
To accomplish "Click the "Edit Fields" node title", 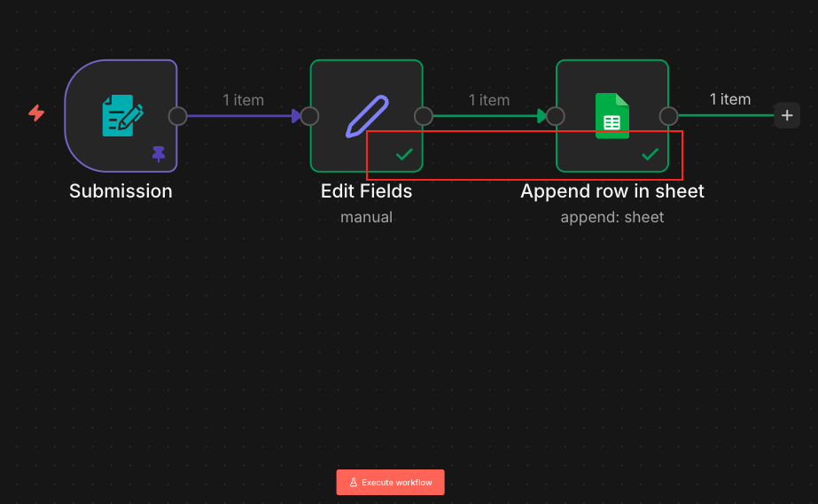I will tap(366, 191).
